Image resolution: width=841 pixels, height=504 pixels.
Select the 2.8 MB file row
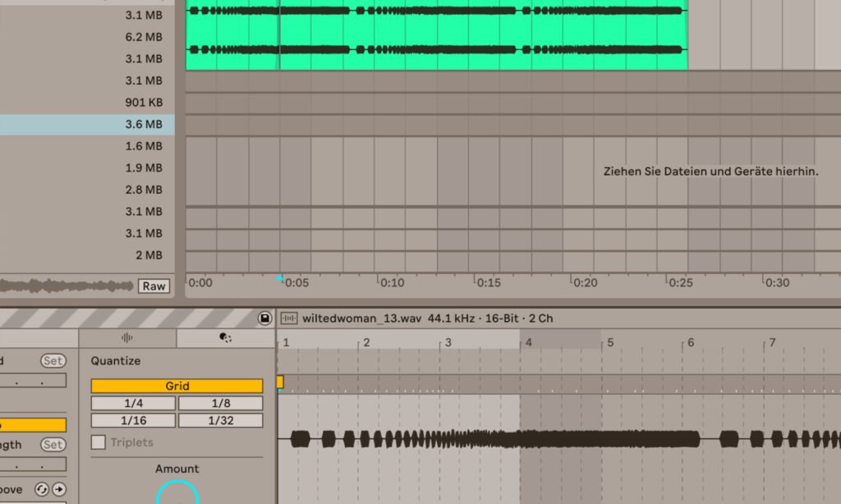[87, 190]
